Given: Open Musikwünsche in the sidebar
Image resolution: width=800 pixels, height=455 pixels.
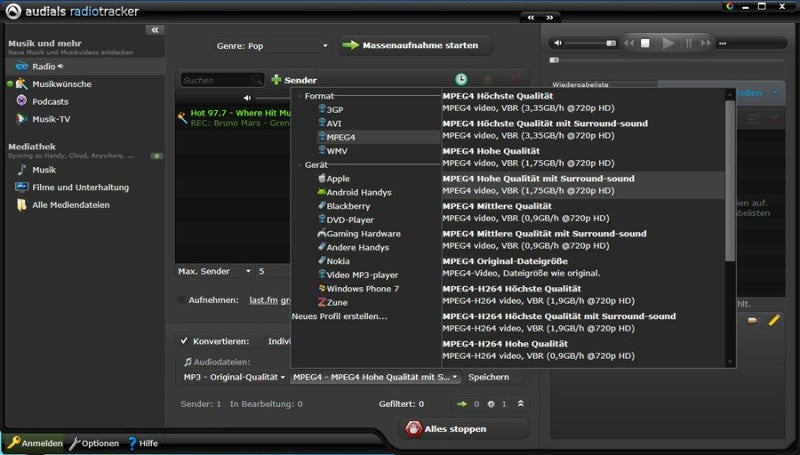Looking at the screenshot, I should click(53, 84).
